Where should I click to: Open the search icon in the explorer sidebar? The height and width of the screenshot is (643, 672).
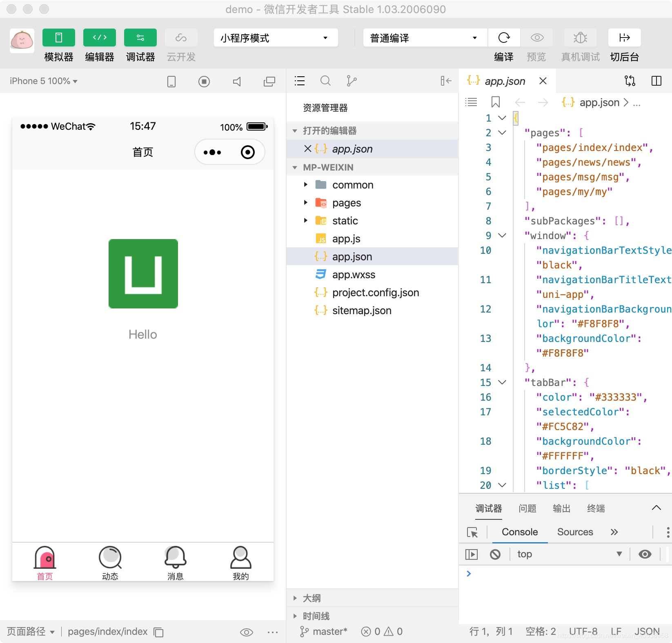pyautogui.click(x=325, y=81)
